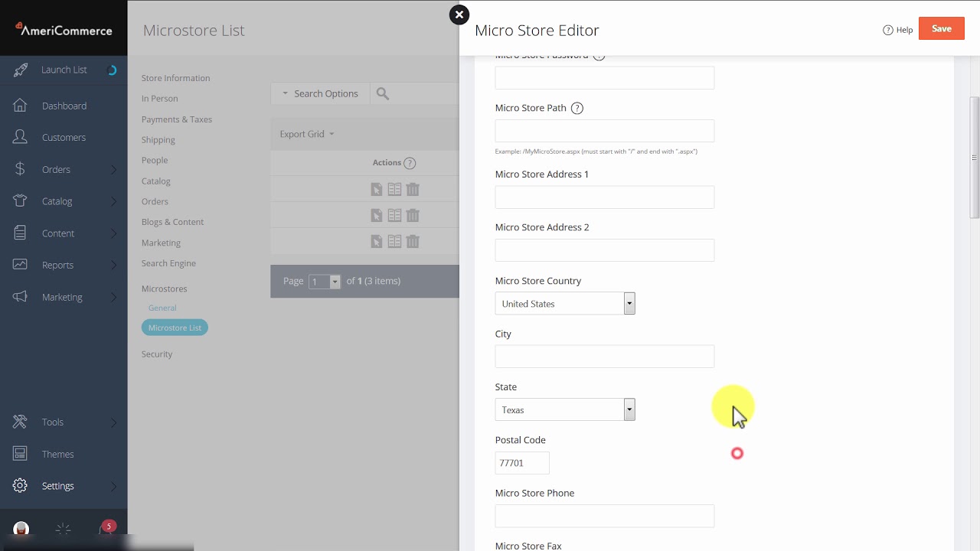Select General under Microstores
This screenshot has height=551, width=980.
coord(162,308)
